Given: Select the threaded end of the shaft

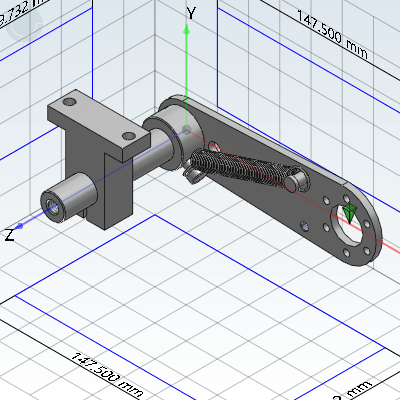Looking at the screenshot, I should [54, 207].
